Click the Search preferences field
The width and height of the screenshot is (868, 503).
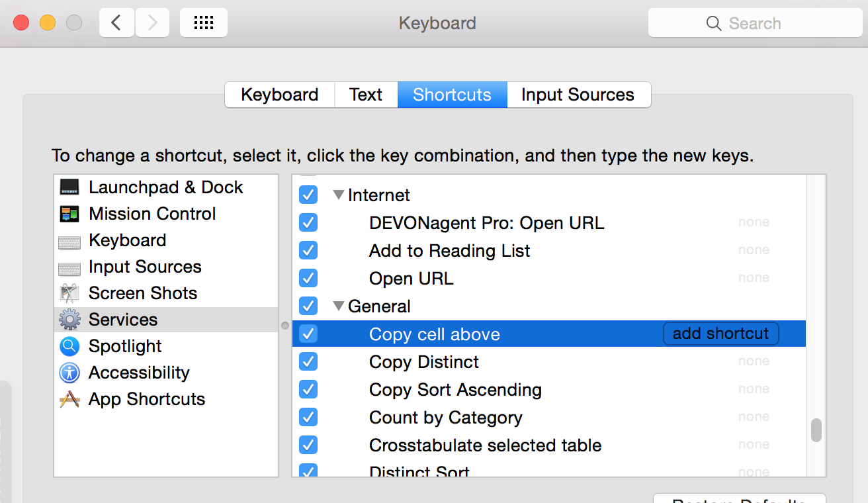(755, 23)
